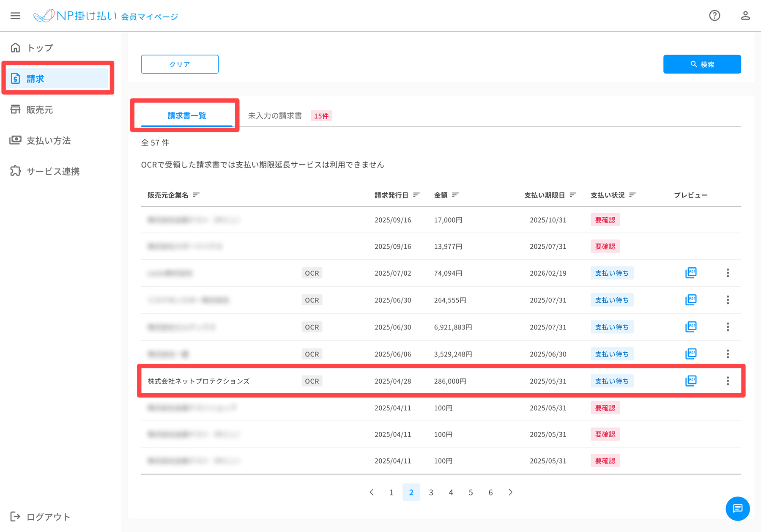The image size is (761, 532).
Task: Select 請求書一覧 tab
Action: (186, 116)
